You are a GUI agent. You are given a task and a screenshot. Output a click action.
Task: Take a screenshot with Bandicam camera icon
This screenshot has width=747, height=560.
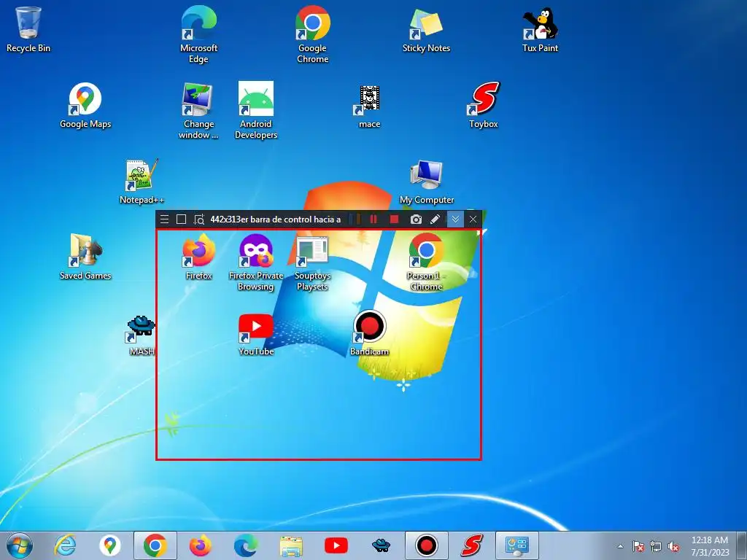(x=416, y=219)
